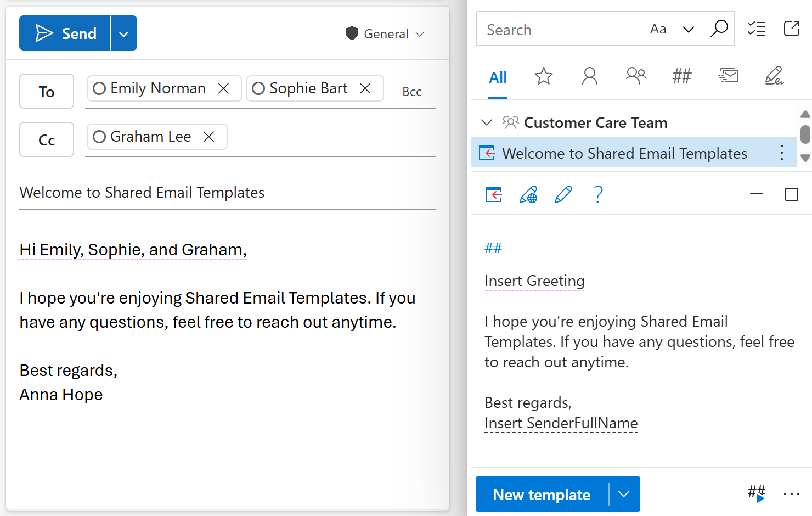
Task: Open the bottom three-dot more options menu
Action: tap(792, 494)
